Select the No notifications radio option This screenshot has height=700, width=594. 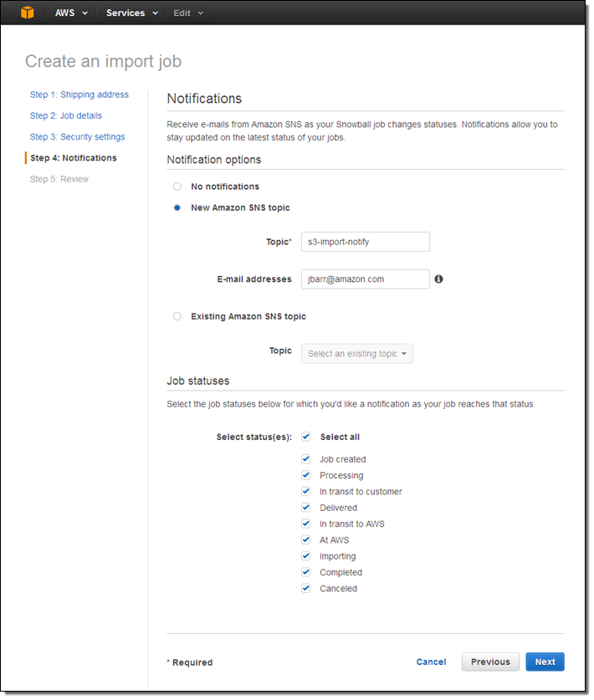[x=177, y=186]
